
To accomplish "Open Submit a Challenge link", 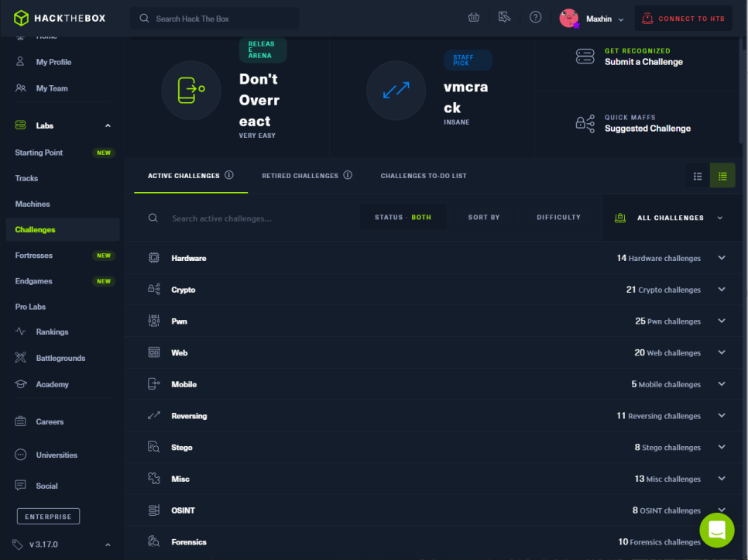I will [x=643, y=61].
